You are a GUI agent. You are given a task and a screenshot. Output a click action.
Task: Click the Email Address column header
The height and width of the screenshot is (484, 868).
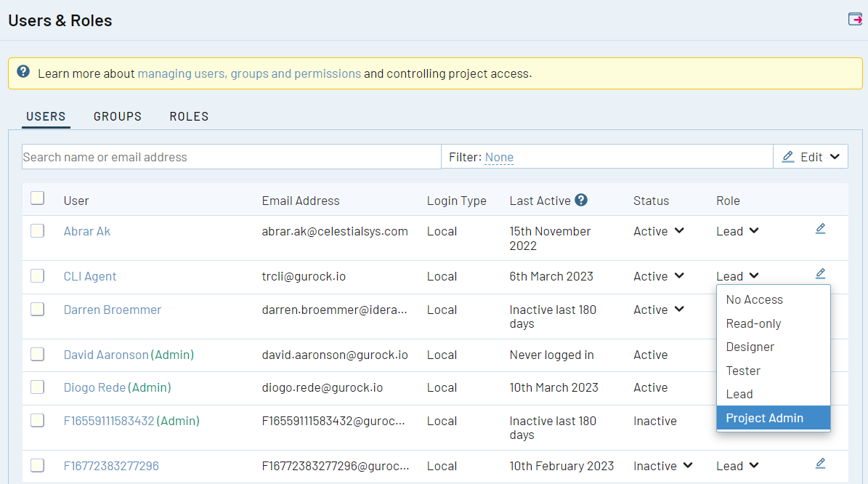click(301, 201)
